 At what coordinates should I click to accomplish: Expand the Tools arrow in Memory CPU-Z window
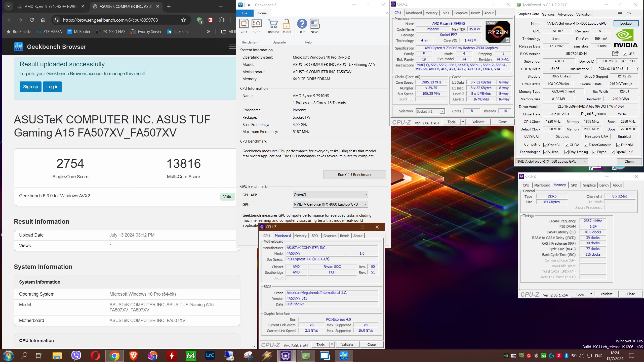[591, 294]
